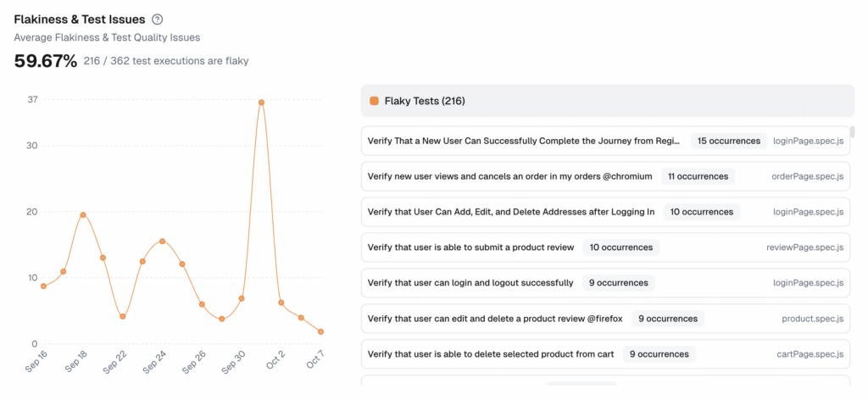Click the 11 occurrences badge
Screen dimensions: 868x400
[698, 176]
